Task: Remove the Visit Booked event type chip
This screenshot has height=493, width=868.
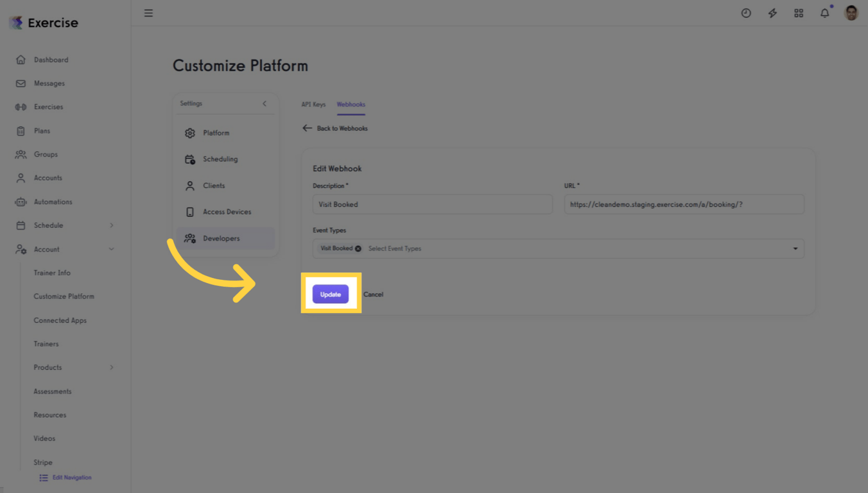Action: [x=358, y=248]
